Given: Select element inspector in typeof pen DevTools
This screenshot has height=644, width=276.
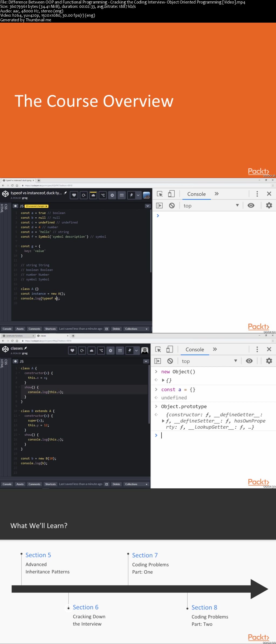Looking at the screenshot, I should click(160, 194).
